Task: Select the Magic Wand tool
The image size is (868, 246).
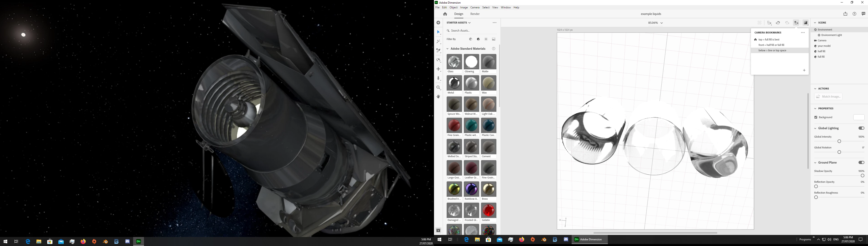Action: pos(438,42)
